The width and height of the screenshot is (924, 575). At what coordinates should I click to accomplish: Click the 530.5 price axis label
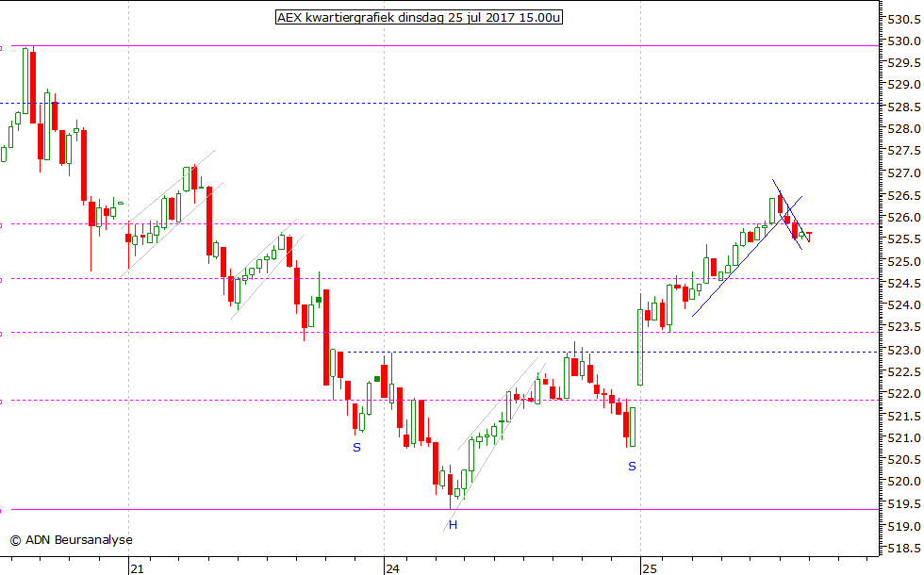(904, 20)
